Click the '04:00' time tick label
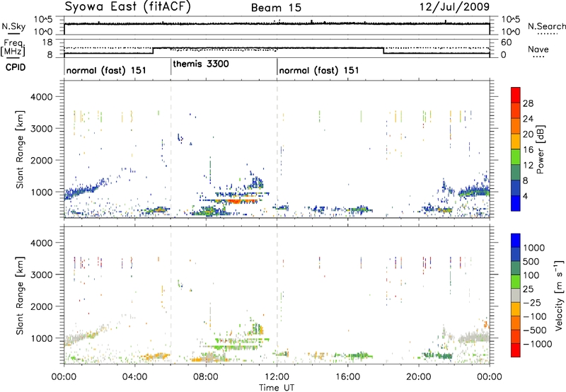The height and width of the screenshot is (392, 566). [135, 377]
